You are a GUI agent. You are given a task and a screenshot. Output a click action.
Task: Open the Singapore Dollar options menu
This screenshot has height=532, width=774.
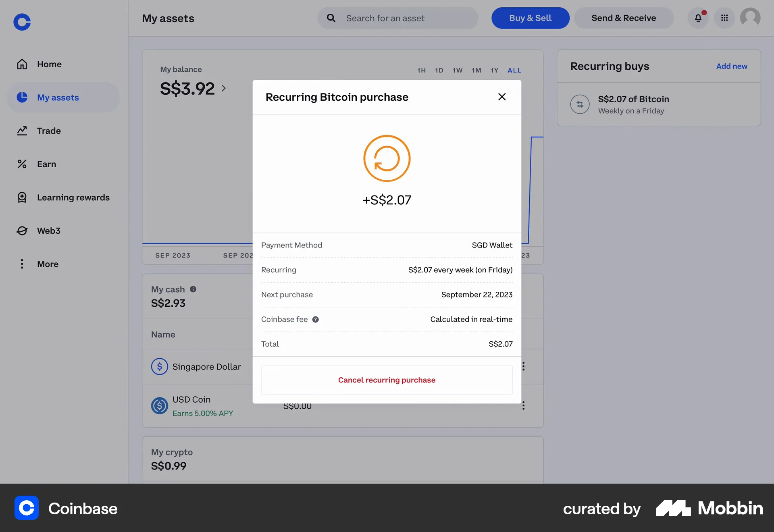[x=523, y=366]
